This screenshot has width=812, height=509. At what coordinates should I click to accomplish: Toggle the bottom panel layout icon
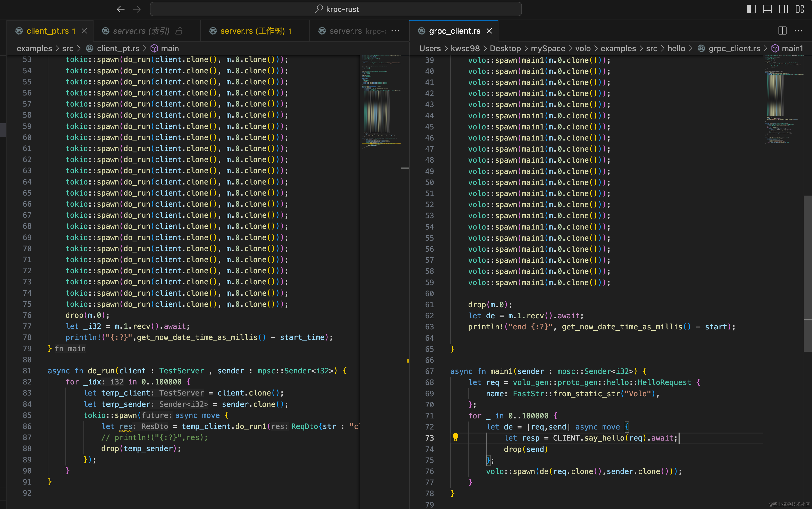pyautogui.click(x=767, y=9)
